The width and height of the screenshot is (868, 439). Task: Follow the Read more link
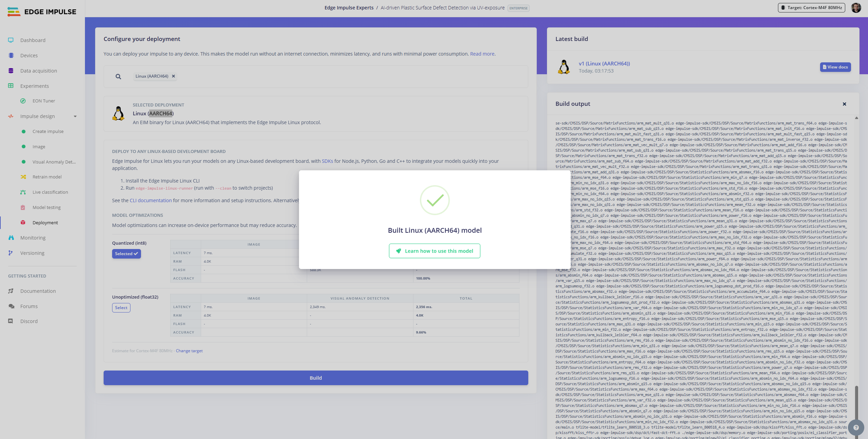point(482,54)
